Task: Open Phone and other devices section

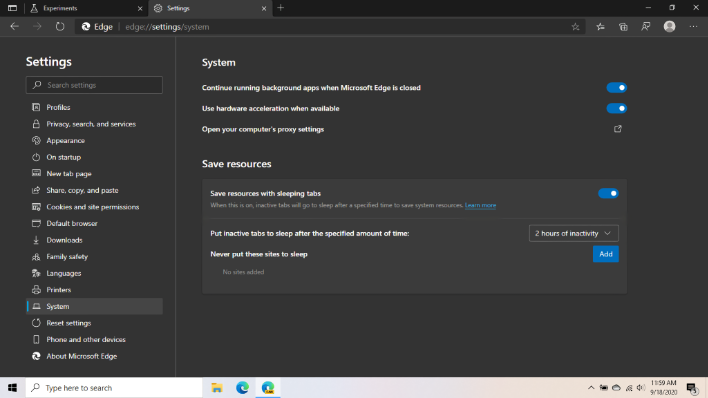Action: [94, 339]
